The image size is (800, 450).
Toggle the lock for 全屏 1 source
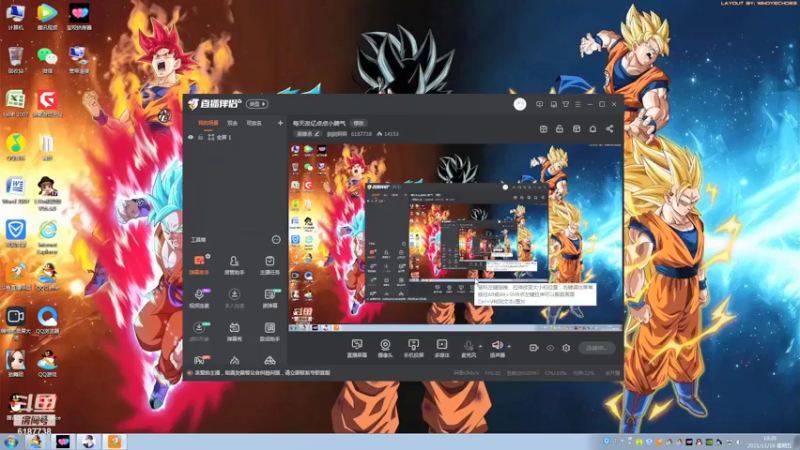201,137
